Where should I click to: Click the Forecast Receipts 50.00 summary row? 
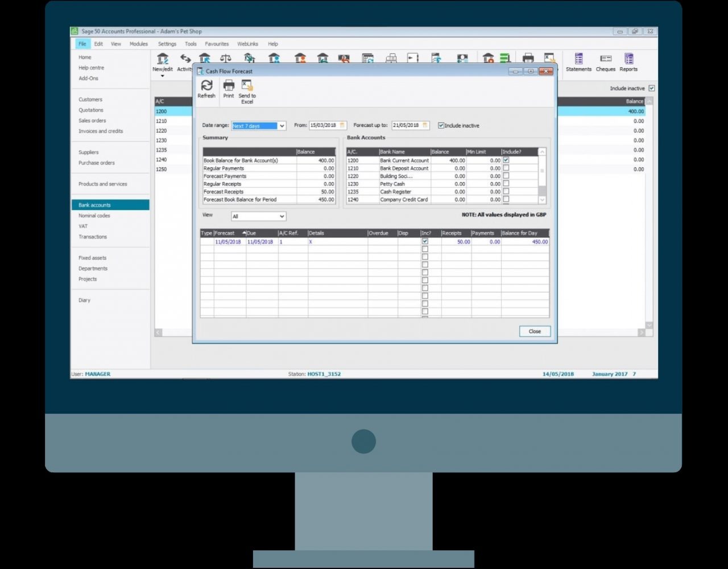[269, 192]
